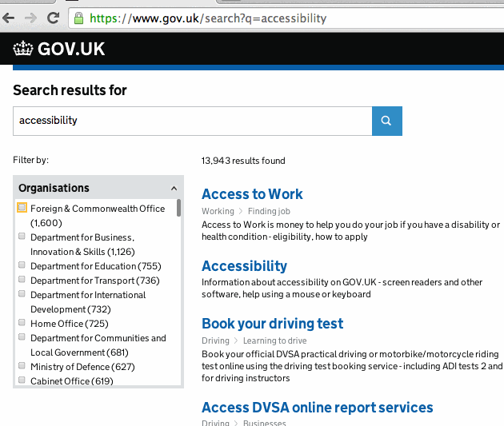This screenshot has width=504, height=426.
Task: Tick the Department for Transport checkbox
Action: 22,279
